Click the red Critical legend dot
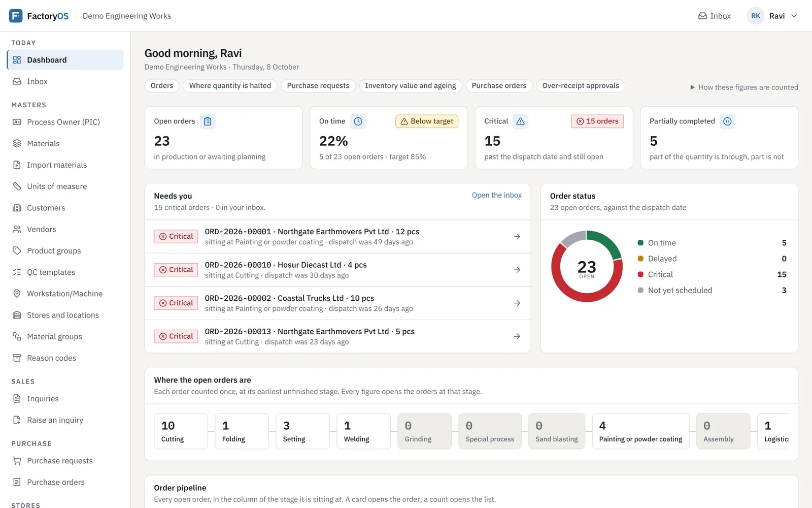 640,274
